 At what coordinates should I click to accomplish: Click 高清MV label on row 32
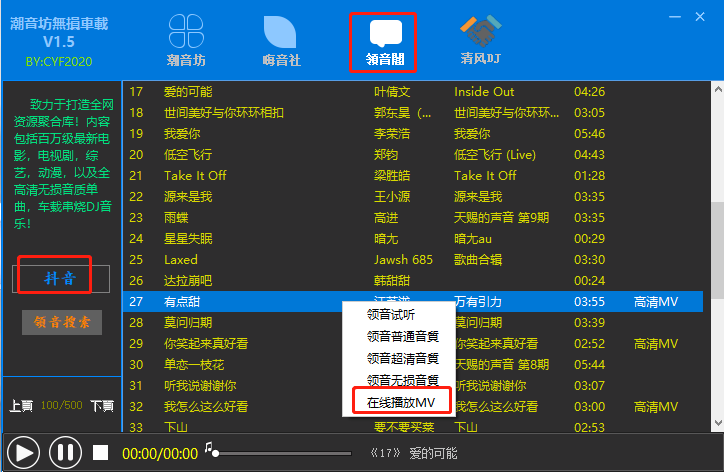tap(656, 407)
